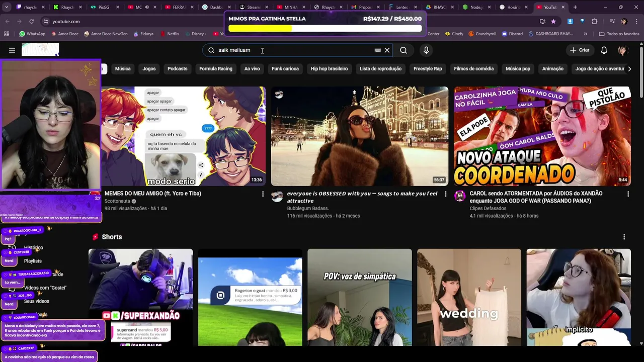The height and width of the screenshot is (362, 644).
Task: Select the Jogos filter chip
Action: pyautogui.click(x=149, y=69)
